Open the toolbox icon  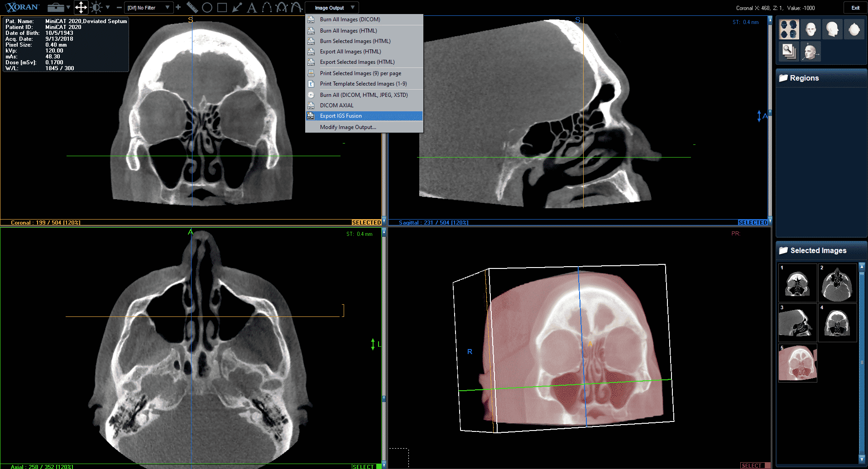point(56,7)
